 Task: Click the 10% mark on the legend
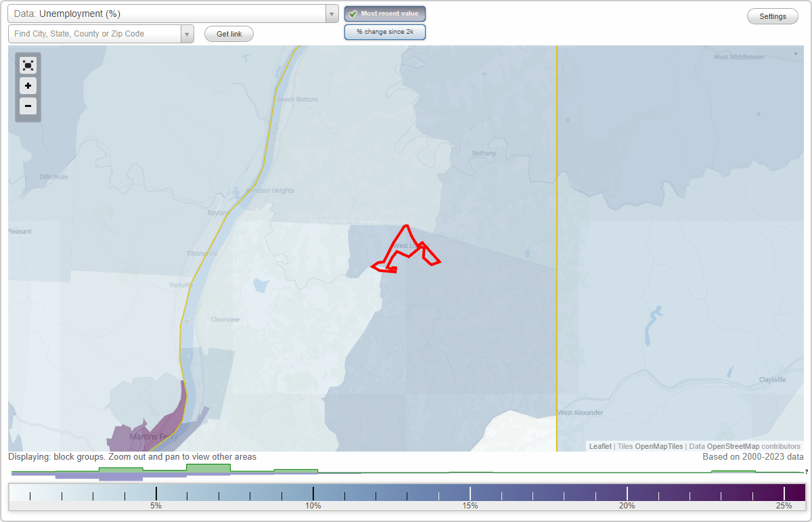tap(313, 506)
